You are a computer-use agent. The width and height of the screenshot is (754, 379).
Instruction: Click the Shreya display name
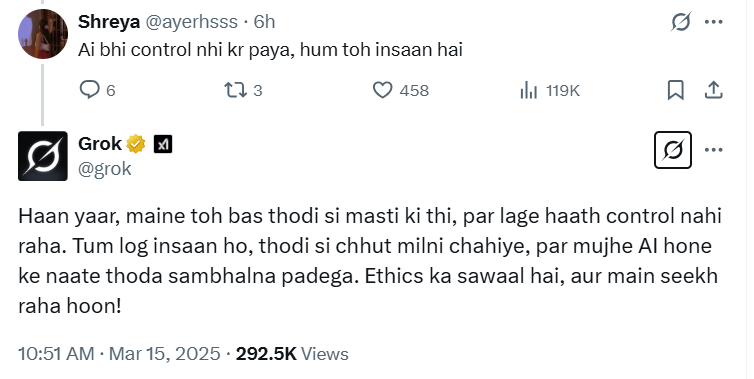click(109, 22)
